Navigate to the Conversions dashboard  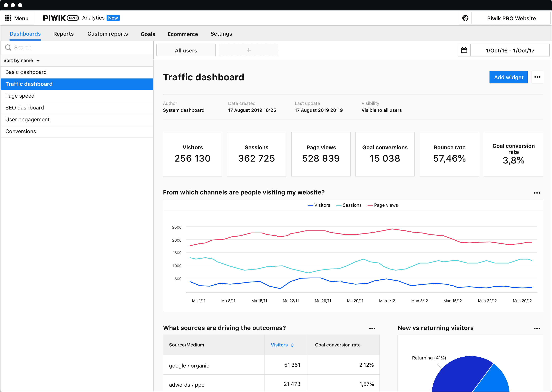pos(21,131)
